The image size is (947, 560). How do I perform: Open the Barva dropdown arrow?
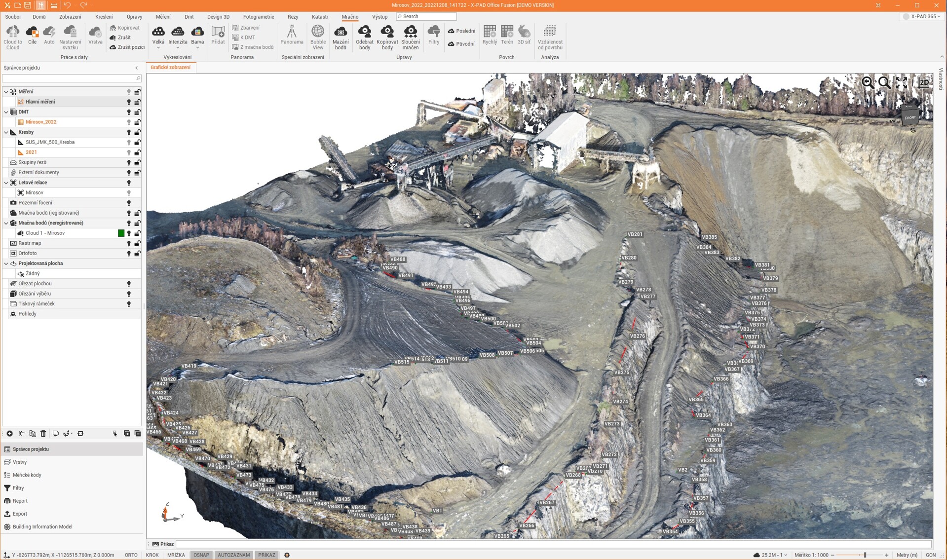[x=197, y=48]
